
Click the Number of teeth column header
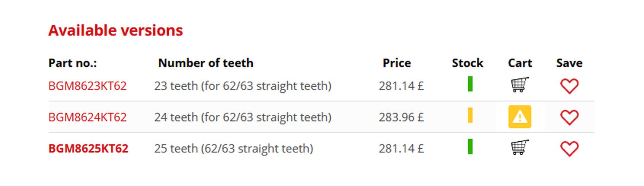click(x=205, y=63)
